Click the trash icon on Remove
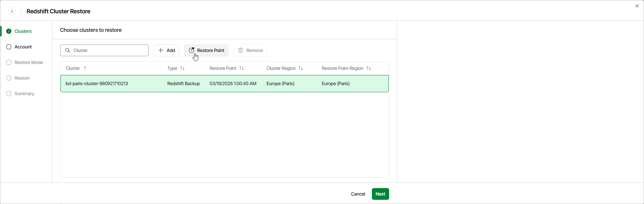The image size is (644, 204). [x=241, y=50]
